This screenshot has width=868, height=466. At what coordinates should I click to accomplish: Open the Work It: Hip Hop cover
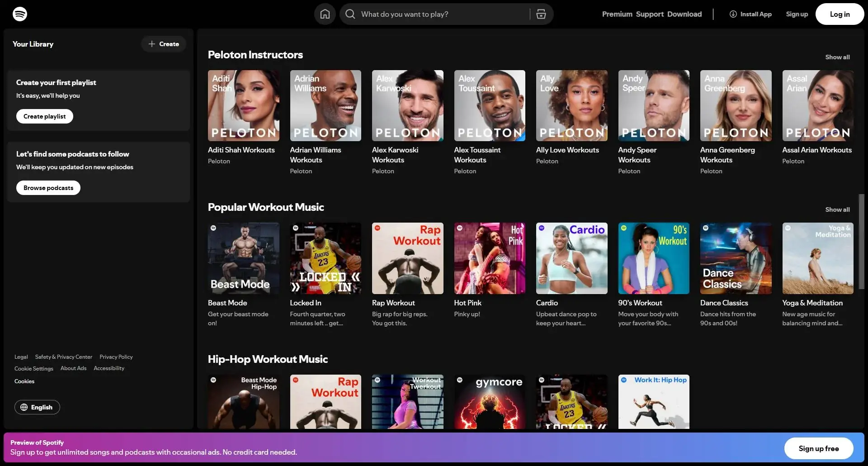[x=654, y=402]
